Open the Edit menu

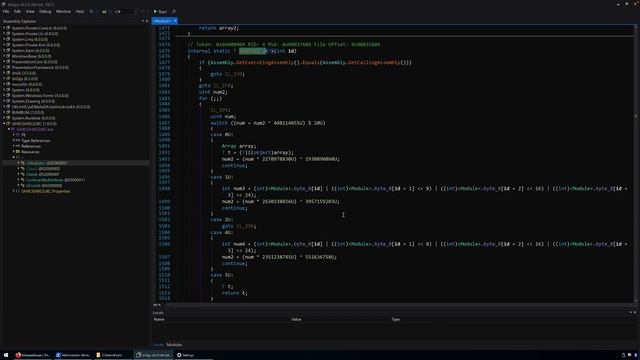tap(17, 11)
